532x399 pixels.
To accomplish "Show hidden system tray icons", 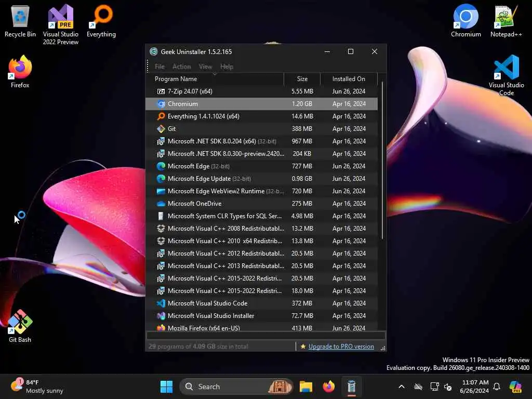I will [402, 387].
